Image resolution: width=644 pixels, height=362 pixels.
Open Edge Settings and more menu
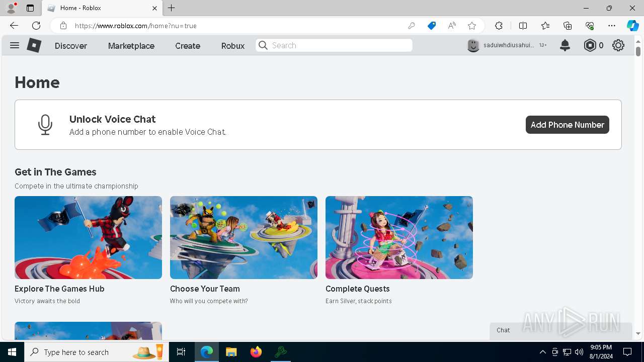tap(612, 26)
